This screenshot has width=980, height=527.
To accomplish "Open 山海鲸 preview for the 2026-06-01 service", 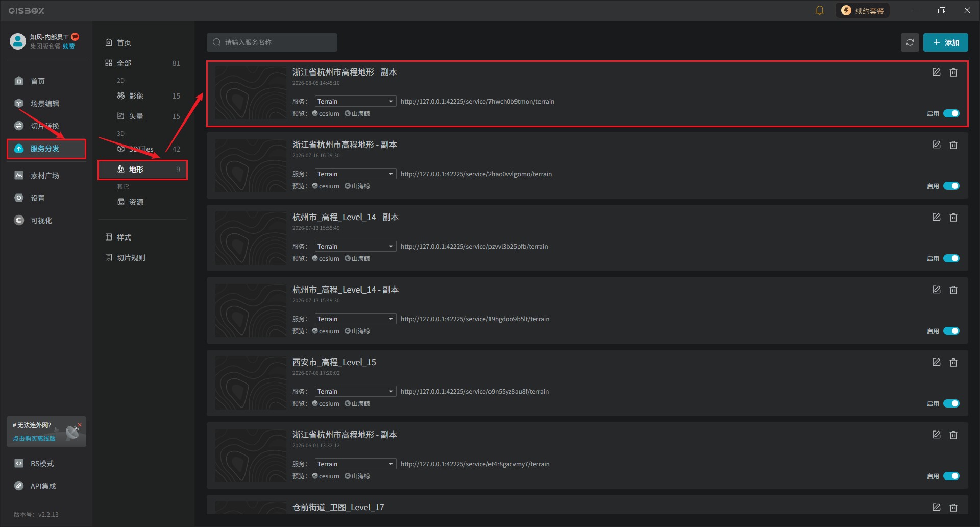I will click(357, 476).
